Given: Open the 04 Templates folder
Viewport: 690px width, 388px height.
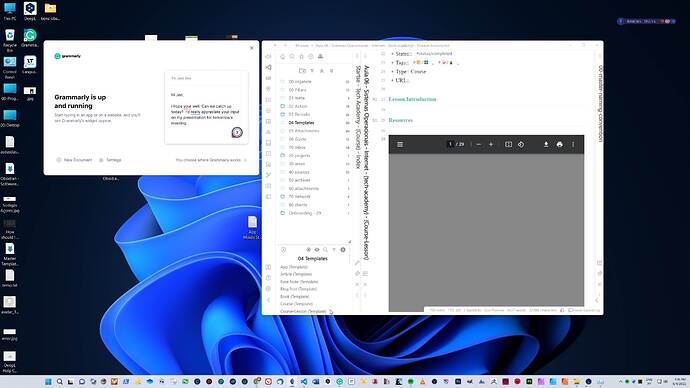Looking at the screenshot, I should (301, 123).
